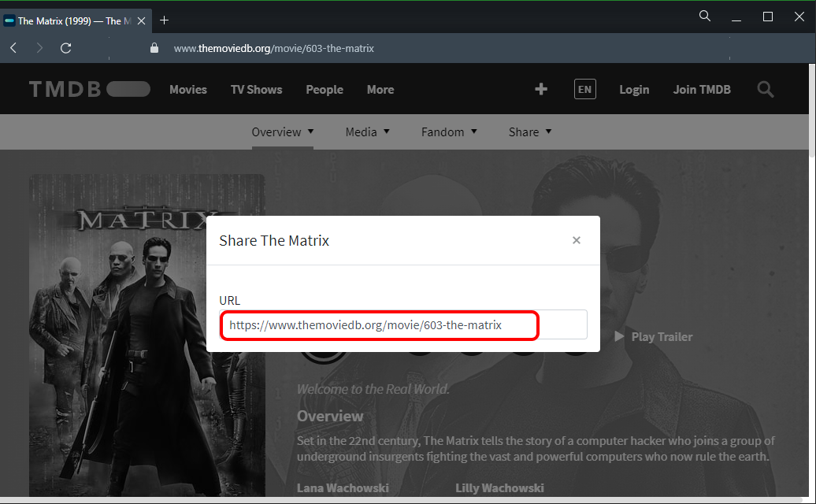Image resolution: width=816 pixels, height=504 pixels.
Task: Click the padlock site security icon
Action: [x=154, y=48]
